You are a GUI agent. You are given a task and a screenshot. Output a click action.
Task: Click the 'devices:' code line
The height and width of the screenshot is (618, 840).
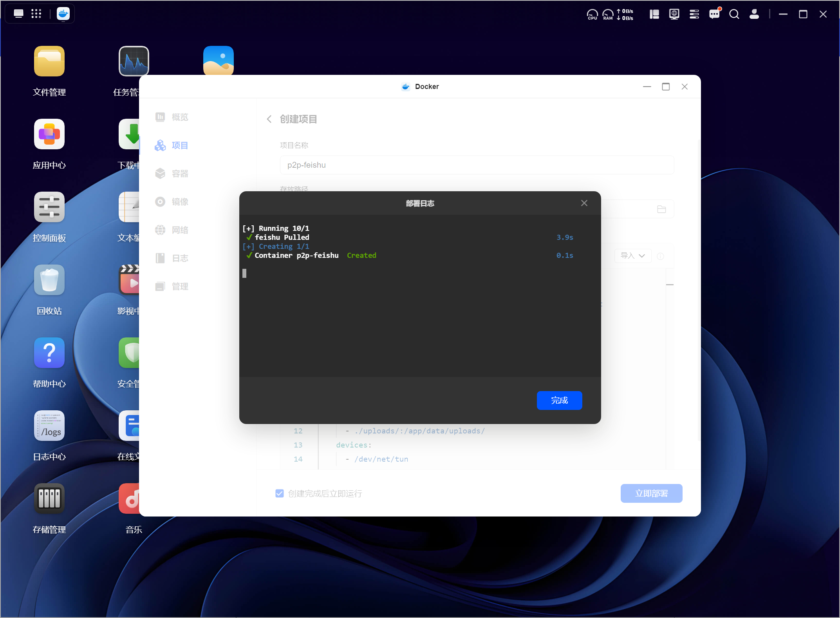point(354,445)
